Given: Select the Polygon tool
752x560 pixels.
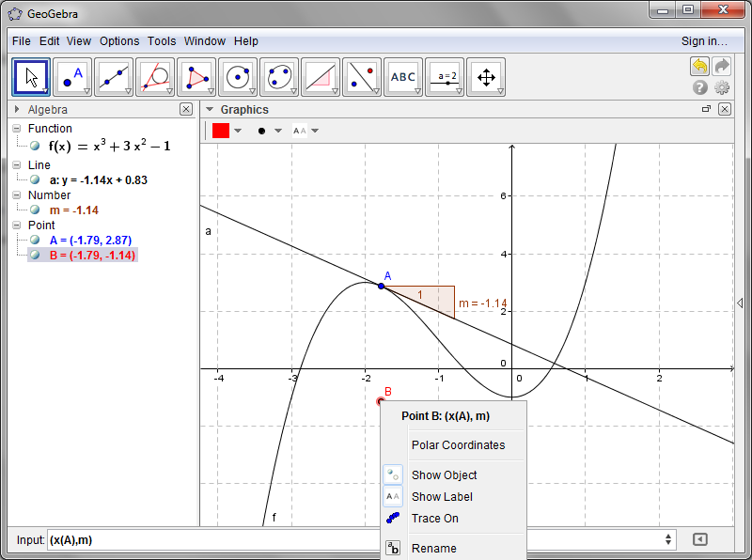Looking at the screenshot, I should coord(196,77).
